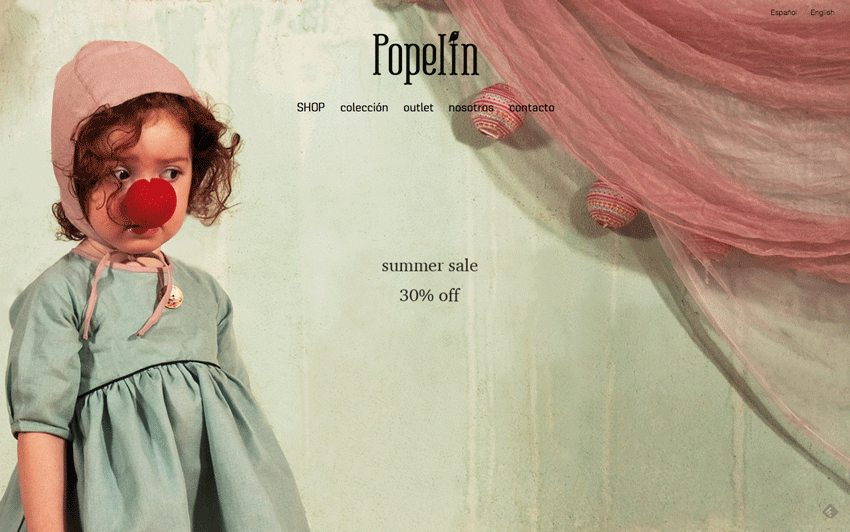Click the gold button on the dress
This screenshot has height=532, width=850.
[174, 298]
